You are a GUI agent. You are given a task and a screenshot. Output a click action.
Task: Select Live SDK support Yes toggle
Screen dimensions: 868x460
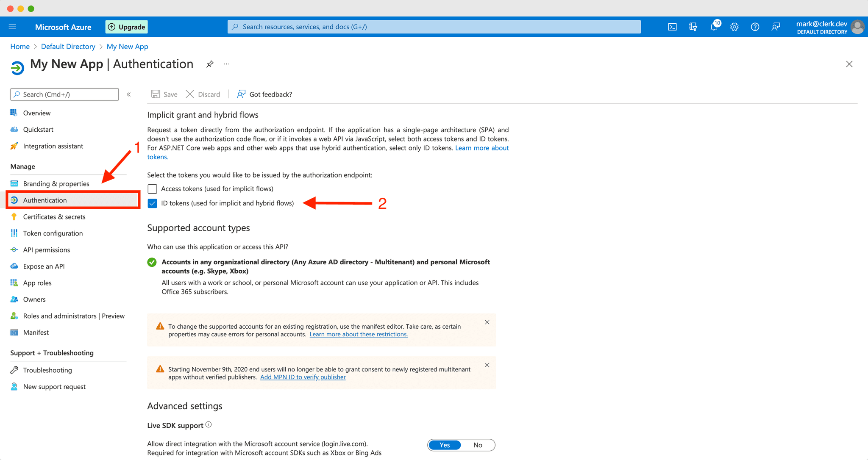(x=445, y=444)
